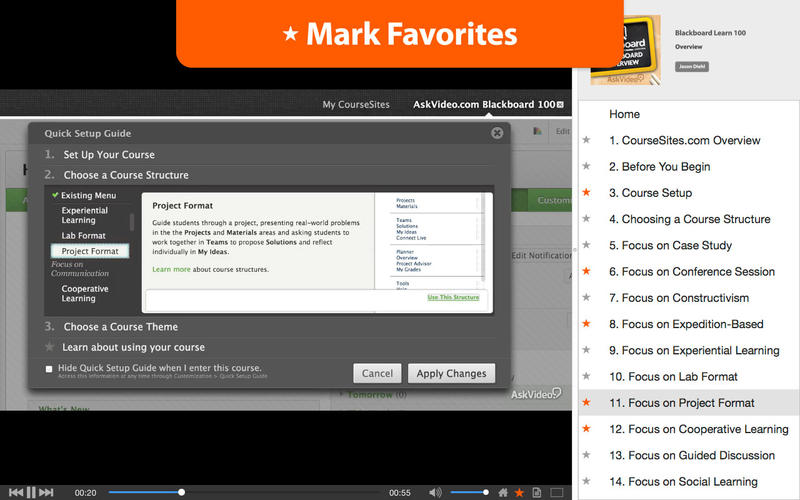Screen dimensions: 800x500
Task: Check the Hide Quick Setup Guide checkbox
Action: click(49, 368)
